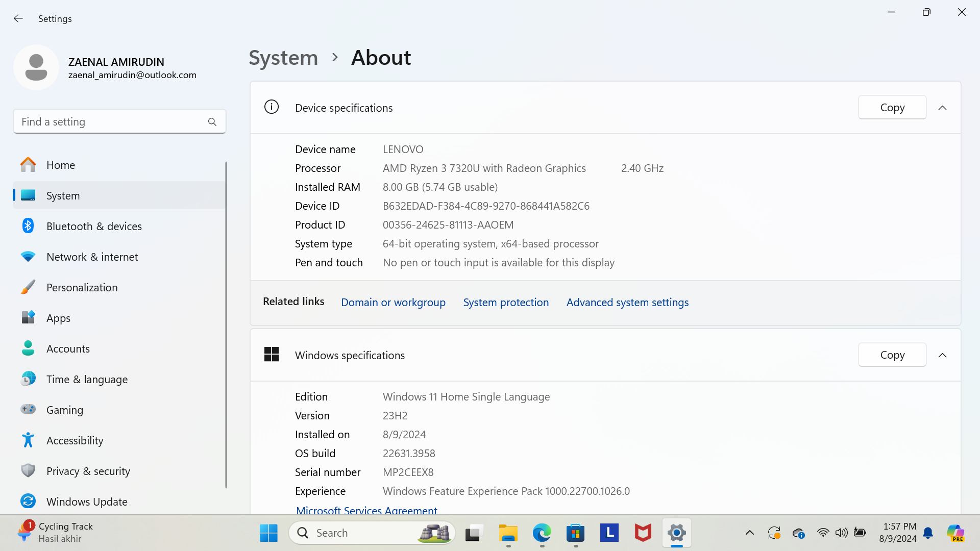Select System in the settings sidebar

119,195
